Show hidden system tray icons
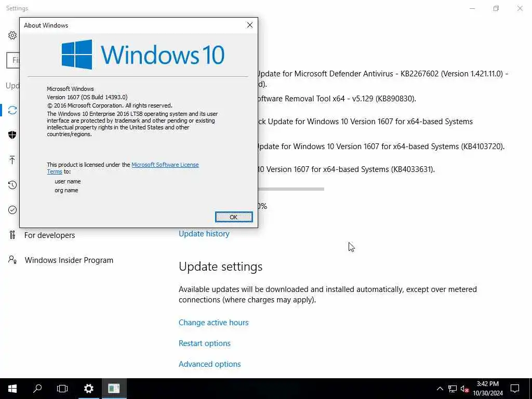 440,389
